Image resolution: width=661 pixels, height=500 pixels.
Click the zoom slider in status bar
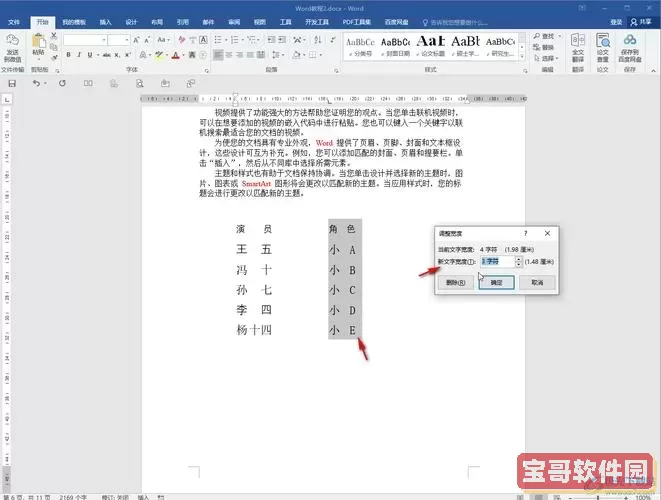598,497
